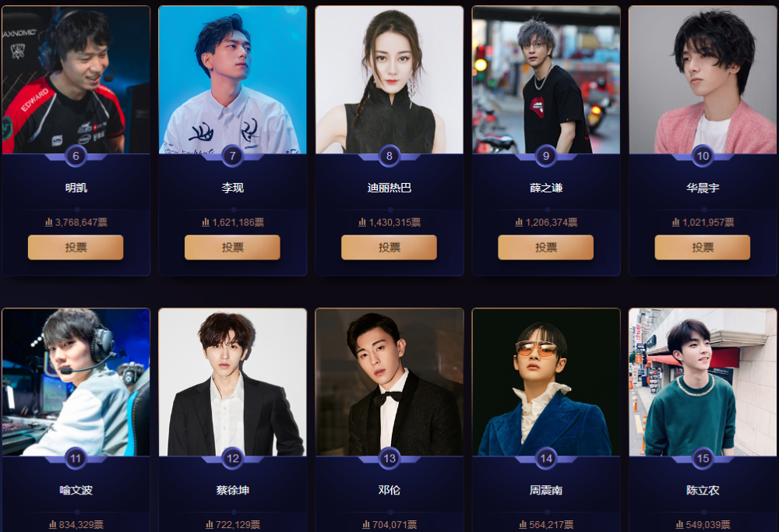Image resolution: width=779 pixels, height=532 pixels.
Task: Click the rank 12 badge for 蔡徐坤
Action: tap(232, 458)
